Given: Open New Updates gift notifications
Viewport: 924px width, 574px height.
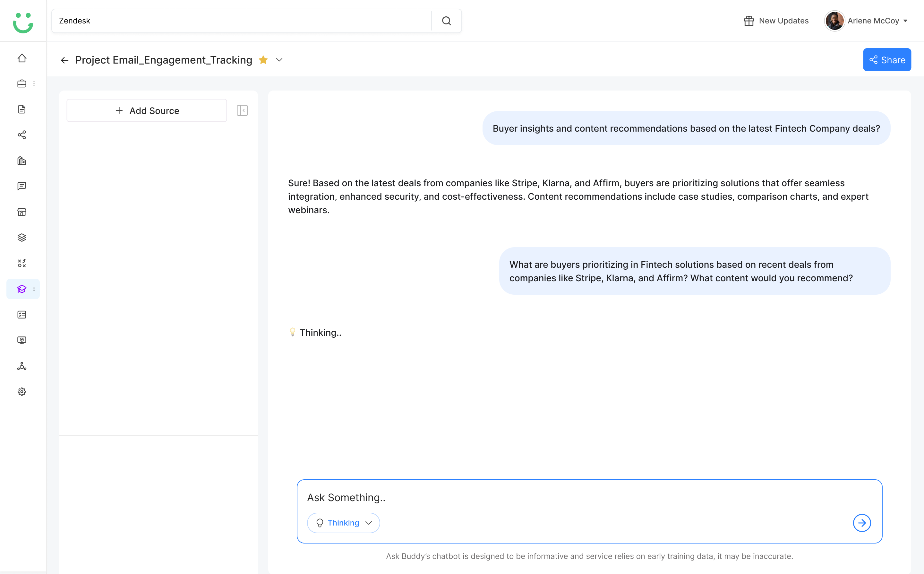Looking at the screenshot, I should [x=776, y=21].
